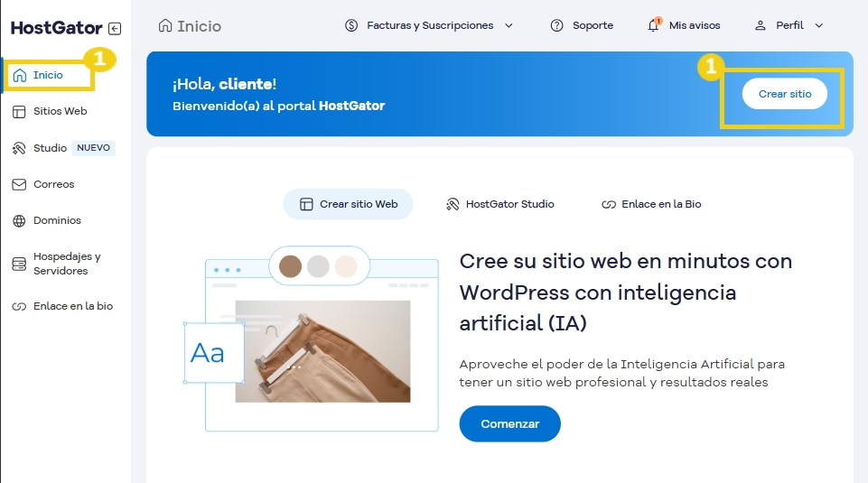Click the Bienvenido(a) al portal HostGator text
Screen dimensions: 868x483
tap(278, 106)
